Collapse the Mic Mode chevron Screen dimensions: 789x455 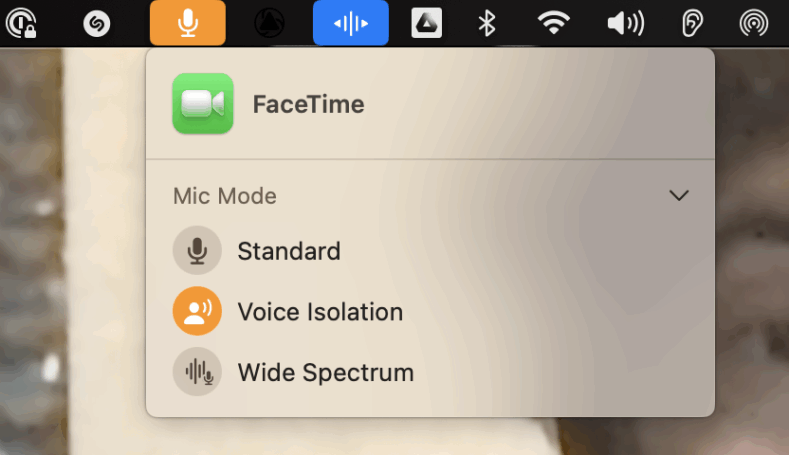pos(679,195)
